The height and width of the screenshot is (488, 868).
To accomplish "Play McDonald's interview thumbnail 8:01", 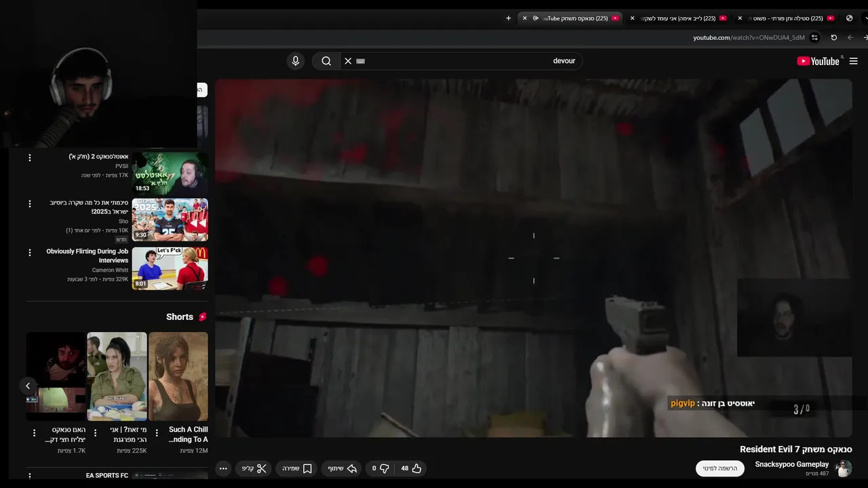I will (170, 268).
